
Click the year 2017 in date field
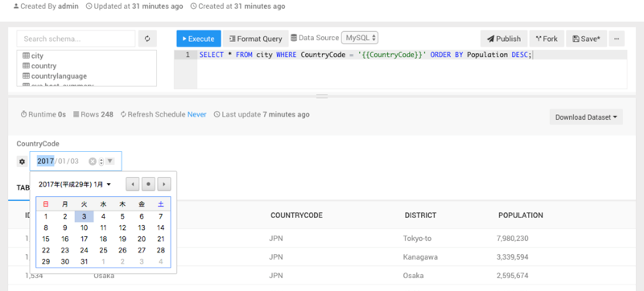46,161
